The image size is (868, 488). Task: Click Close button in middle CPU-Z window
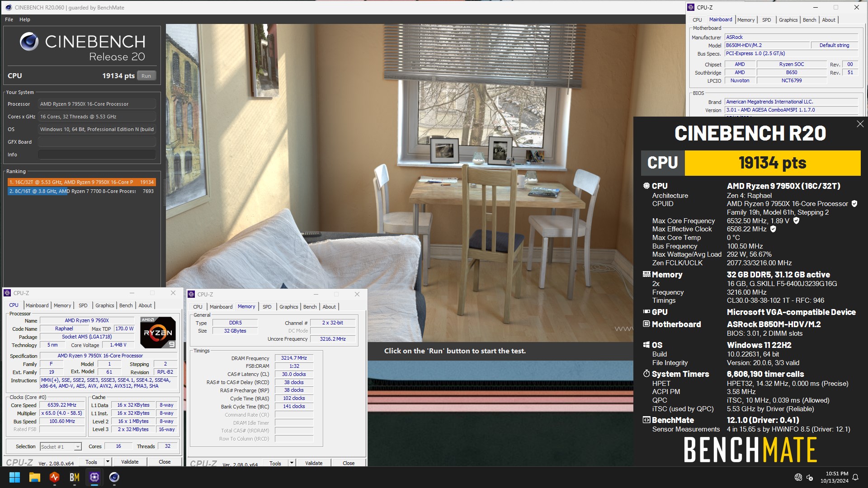[x=349, y=463]
